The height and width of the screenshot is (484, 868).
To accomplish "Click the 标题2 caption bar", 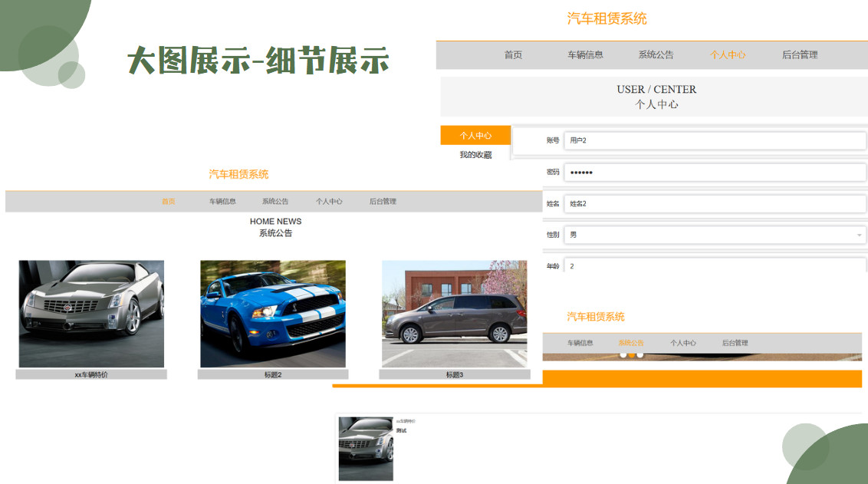I will [273, 375].
